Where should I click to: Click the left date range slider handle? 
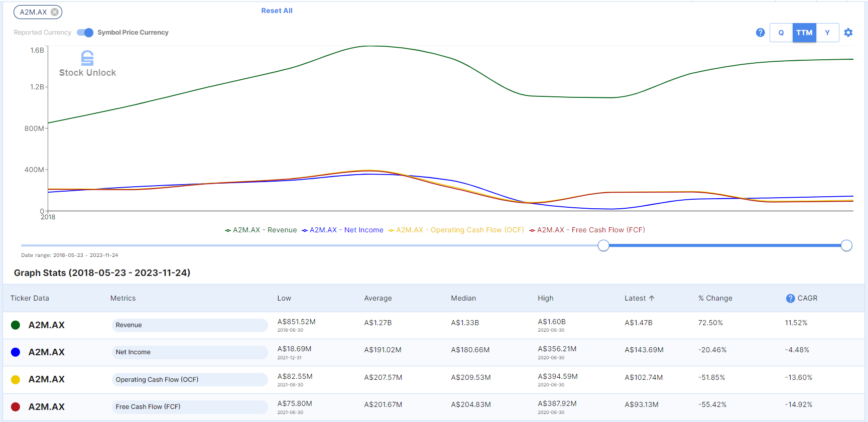(603, 245)
